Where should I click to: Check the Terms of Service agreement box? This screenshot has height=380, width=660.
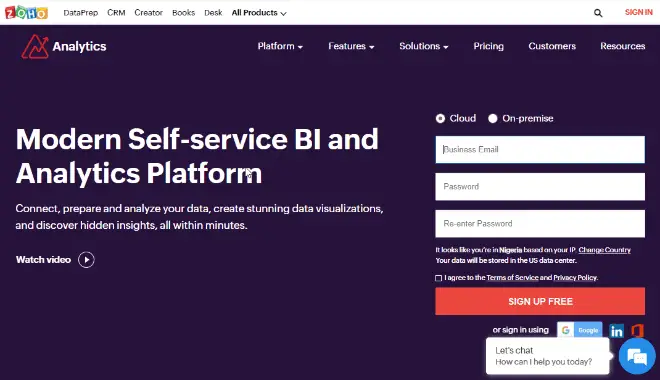[439, 278]
